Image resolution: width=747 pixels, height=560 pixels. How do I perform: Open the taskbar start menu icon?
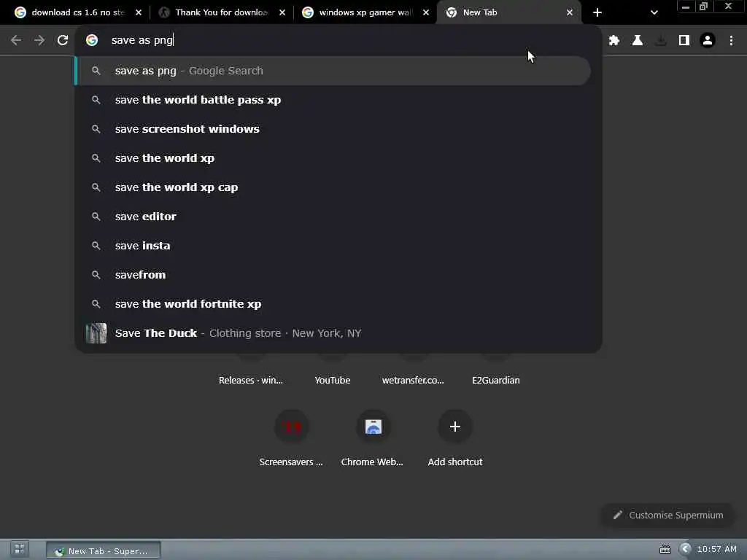[20, 550]
